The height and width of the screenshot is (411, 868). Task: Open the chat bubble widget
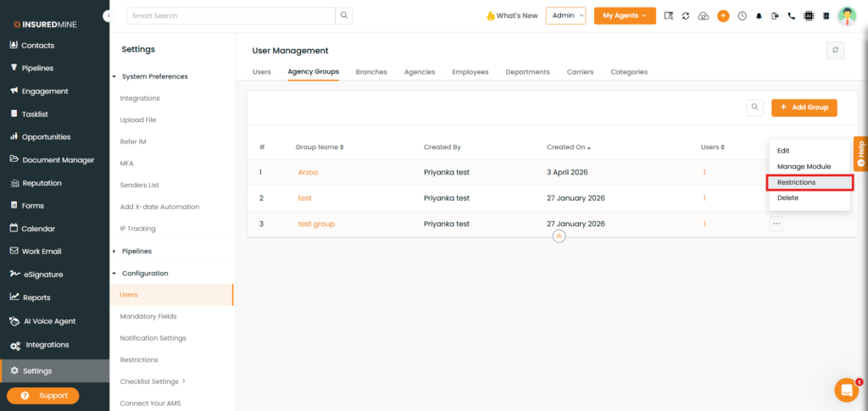click(846, 390)
